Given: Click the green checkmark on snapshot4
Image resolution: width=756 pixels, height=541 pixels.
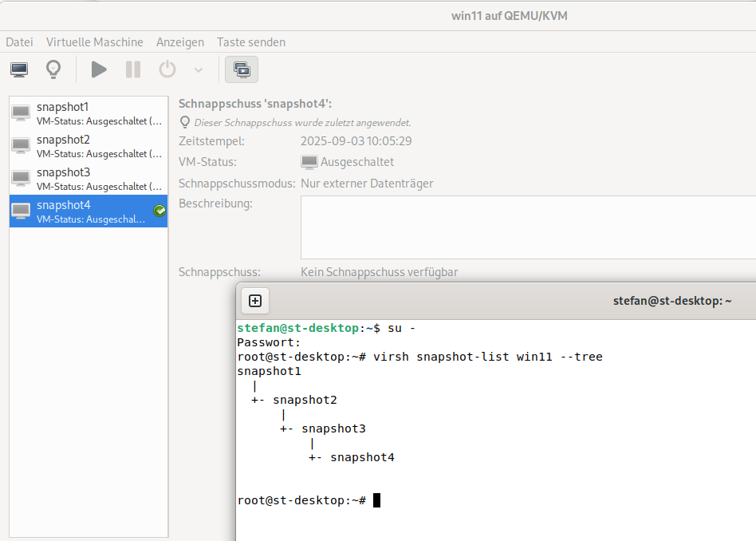Looking at the screenshot, I should tap(159, 211).
